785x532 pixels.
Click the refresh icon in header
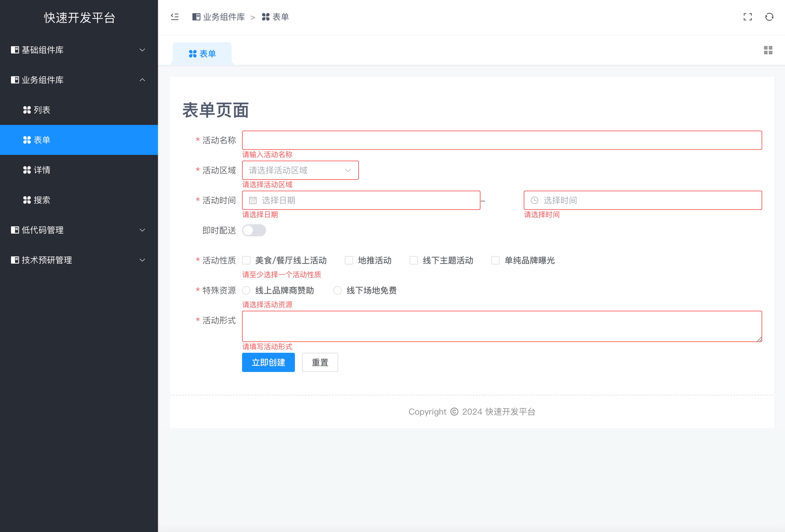[769, 17]
